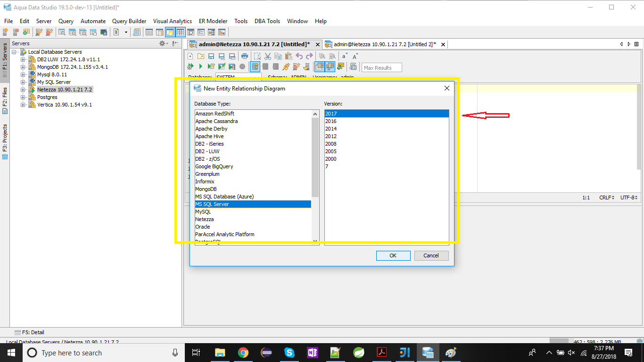Open the ER Modeler menu
The image size is (644, 362).
(213, 21)
